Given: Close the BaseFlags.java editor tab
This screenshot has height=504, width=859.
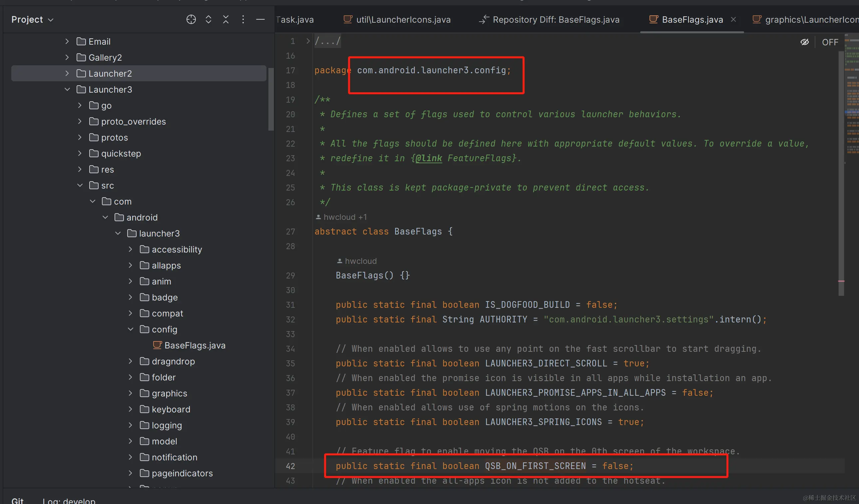Looking at the screenshot, I should (733, 19).
